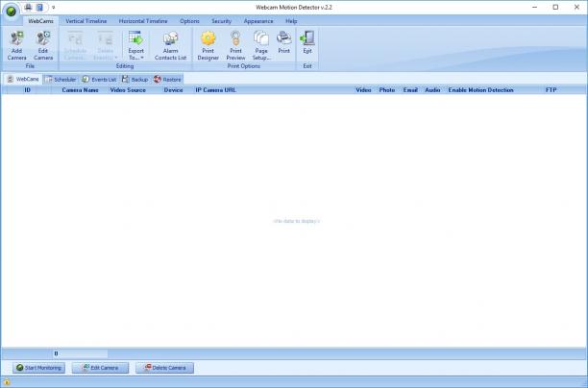
Task: Open the Alarm Contacts List
Action: coord(170,46)
